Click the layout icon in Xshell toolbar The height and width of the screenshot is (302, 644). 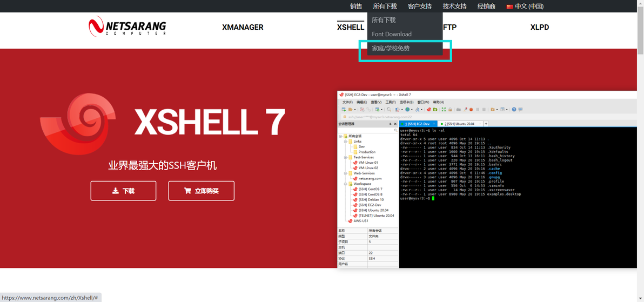(x=502, y=109)
